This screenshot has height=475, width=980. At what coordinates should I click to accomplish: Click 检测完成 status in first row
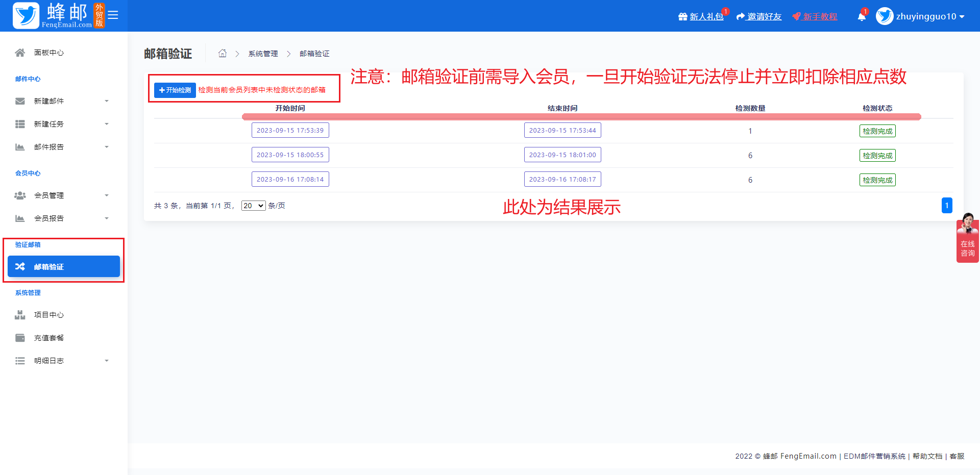pyautogui.click(x=877, y=131)
